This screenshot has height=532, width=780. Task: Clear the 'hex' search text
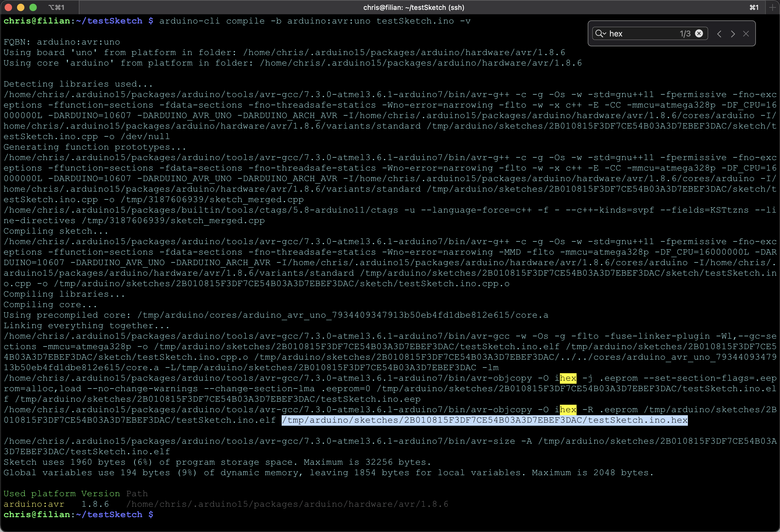699,34
